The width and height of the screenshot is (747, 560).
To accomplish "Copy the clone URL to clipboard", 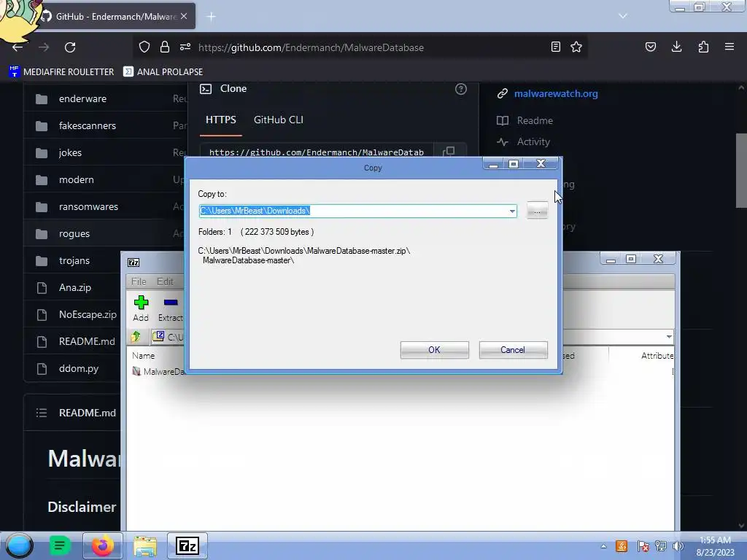I will [x=449, y=152].
